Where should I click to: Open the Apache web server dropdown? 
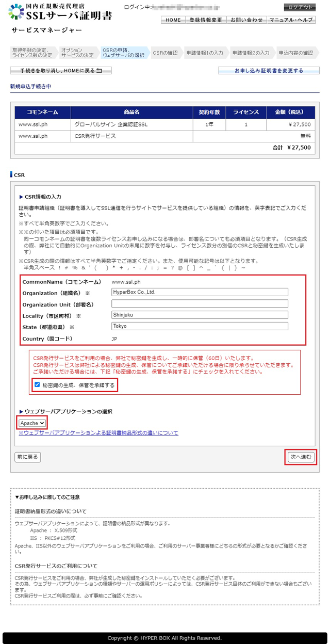click(x=32, y=423)
